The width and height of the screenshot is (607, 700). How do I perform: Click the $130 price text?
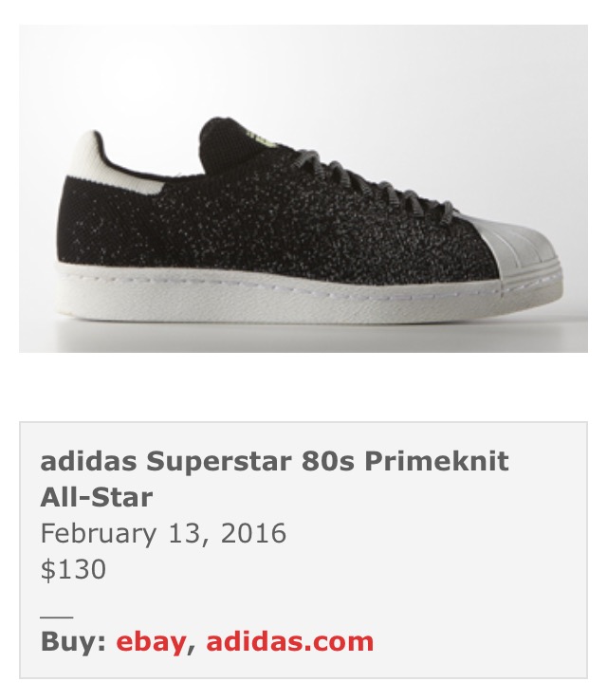(73, 569)
